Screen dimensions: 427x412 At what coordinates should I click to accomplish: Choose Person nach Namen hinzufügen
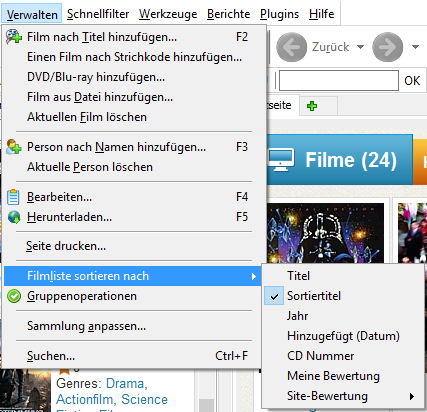(133, 147)
